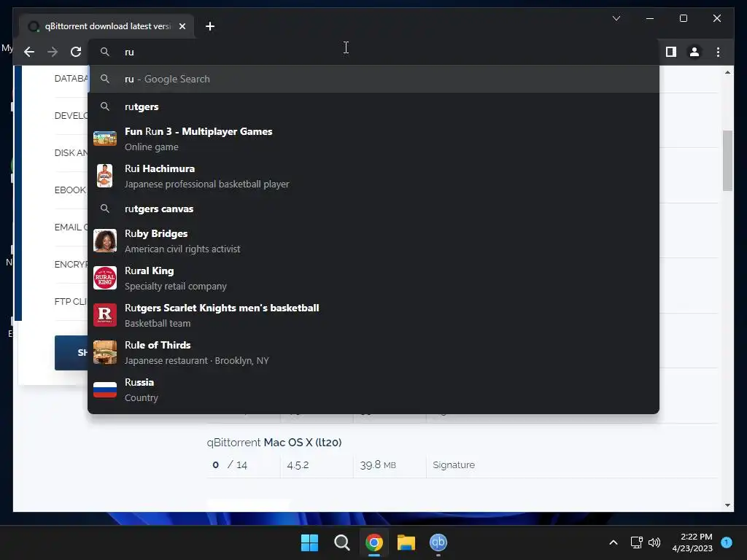Click the volume speaker icon in the tray
Image resolution: width=747 pixels, height=560 pixels.
pos(654,542)
